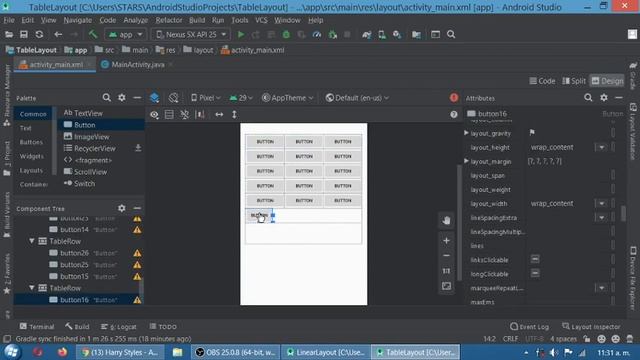Open the profiler gauge icon
This screenshot has height=360, width=640.
(317, 35)
